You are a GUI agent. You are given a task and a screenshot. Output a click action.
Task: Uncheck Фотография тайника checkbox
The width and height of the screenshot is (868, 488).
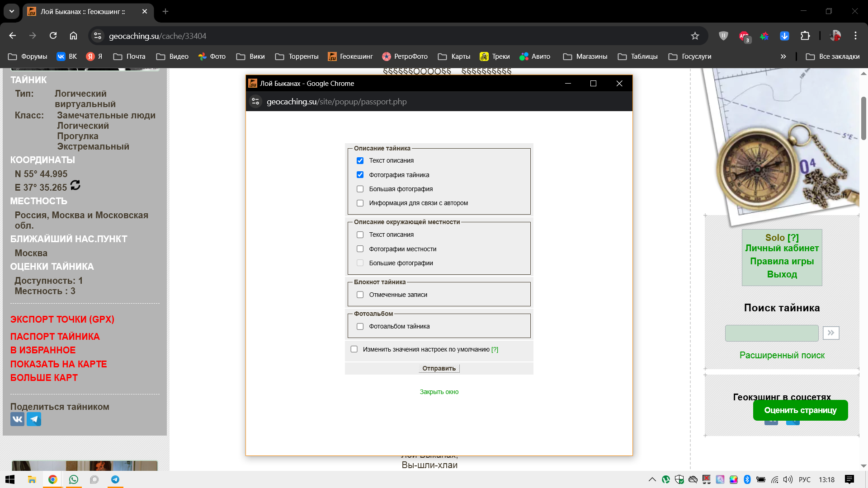[x=360, y=175]
